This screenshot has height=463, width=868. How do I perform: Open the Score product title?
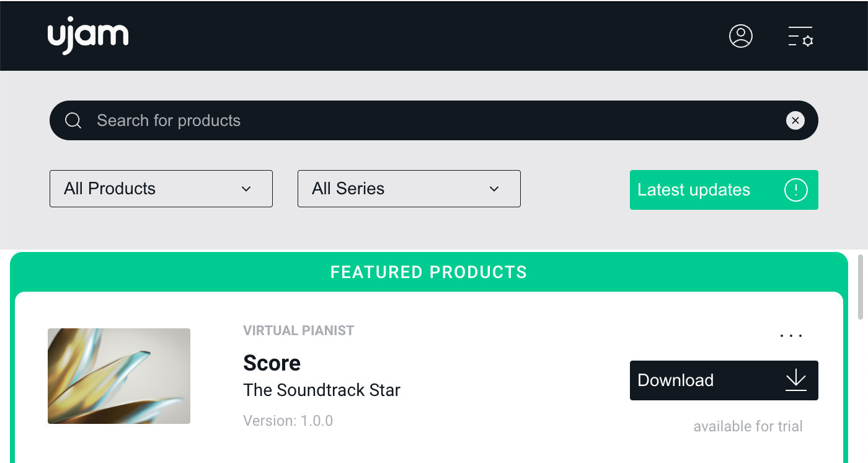(272, 363)
